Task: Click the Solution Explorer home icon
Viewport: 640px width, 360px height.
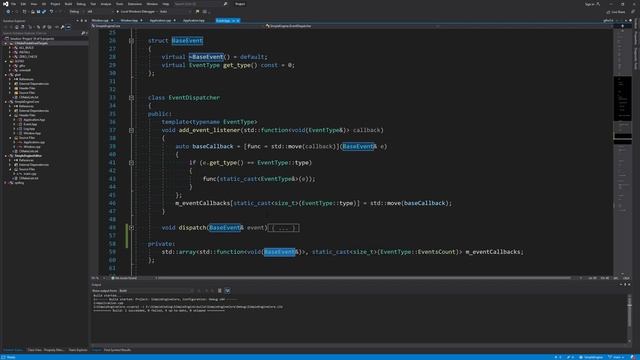Action: (17, 27)
